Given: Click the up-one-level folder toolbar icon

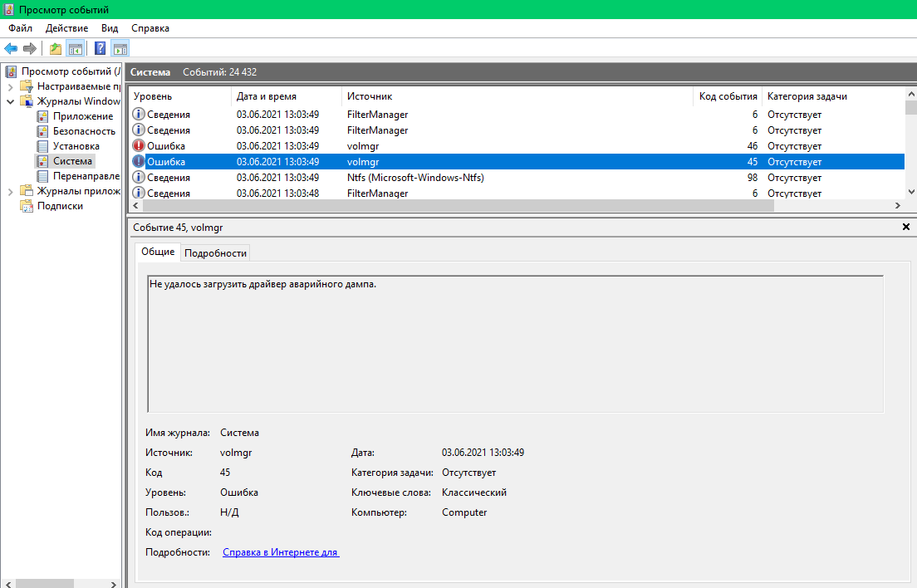Looking at the screenshot, I should (x=56, y=48).
